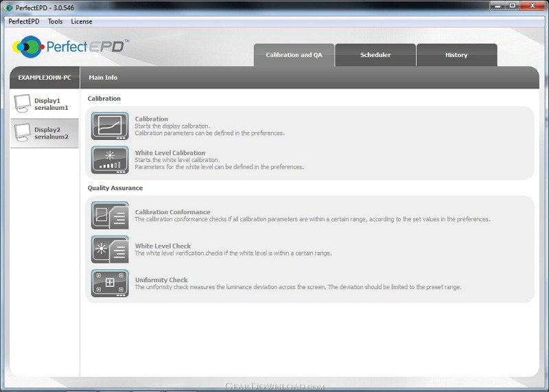Click the 'Starts the display calibration.' text

(172, 126)
